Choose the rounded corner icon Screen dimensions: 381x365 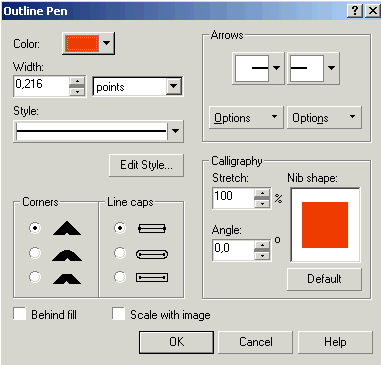(67, 255)
